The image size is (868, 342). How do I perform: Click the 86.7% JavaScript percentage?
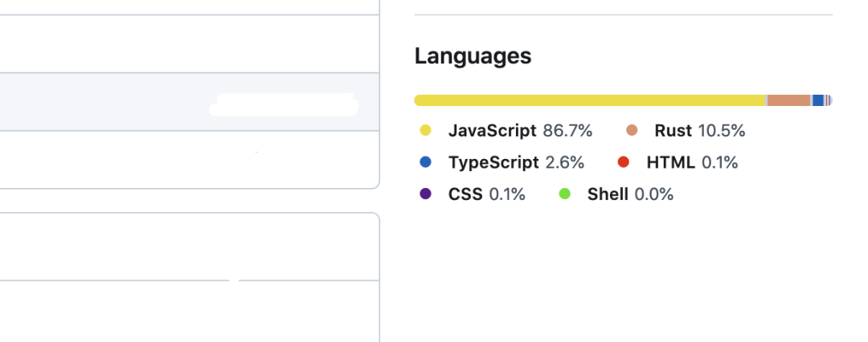tap(567, 130)
